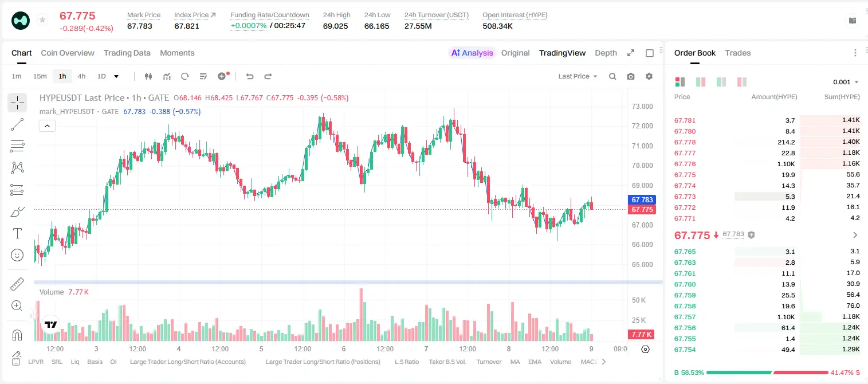Toggle the magnet snapping mode

point(17,335)
